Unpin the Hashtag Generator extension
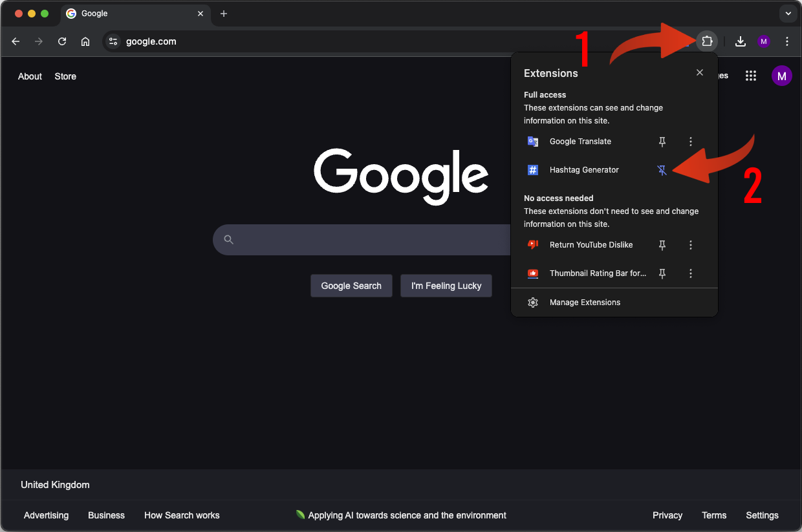 click(662, 170)
